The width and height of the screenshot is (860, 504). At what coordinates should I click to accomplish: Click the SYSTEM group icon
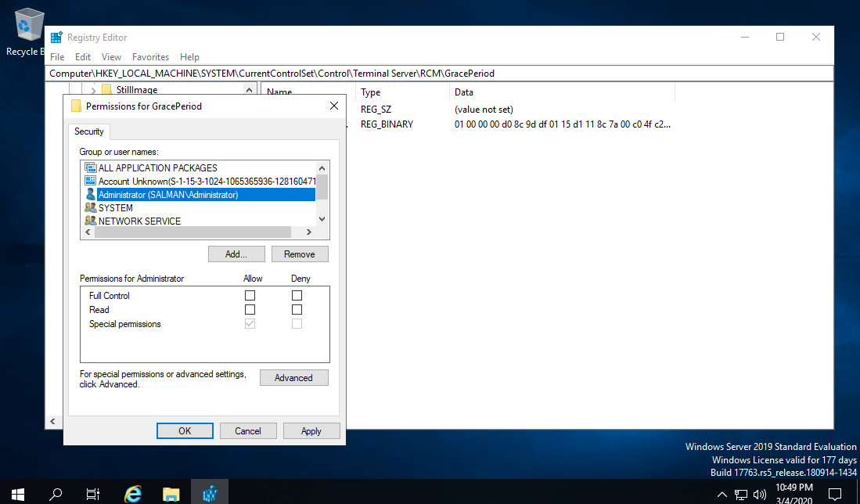click(x=91, y=207)
